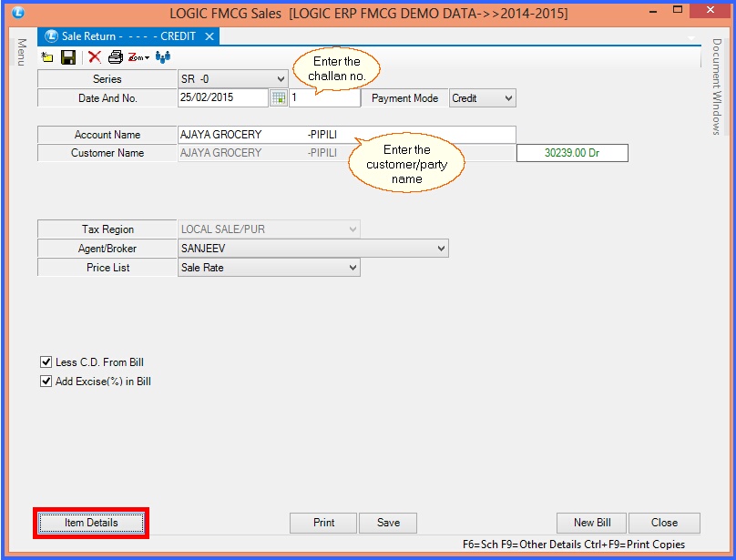Image resolution: width=736 pixels, height=560 pixels.
Task: Open the Document Windows side tab
Action: [x=717, y=87]
